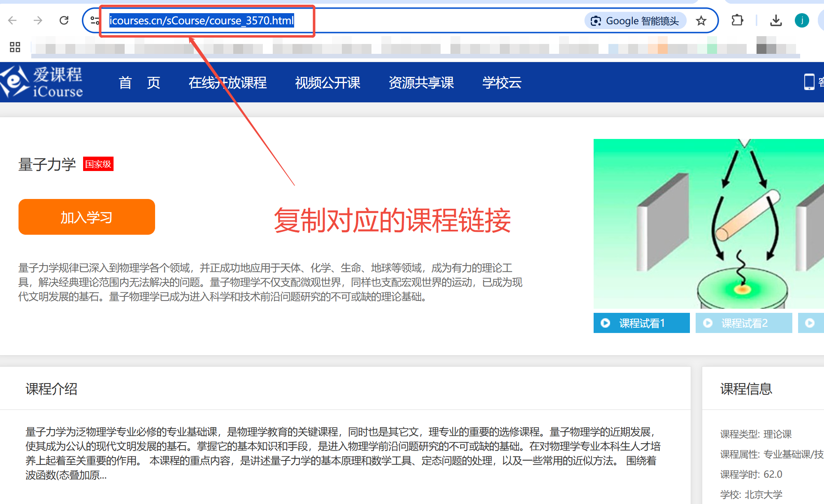Screen dimensions: 824x504
Task: Click the browser forward arrow
Action: tap(39, 20)
